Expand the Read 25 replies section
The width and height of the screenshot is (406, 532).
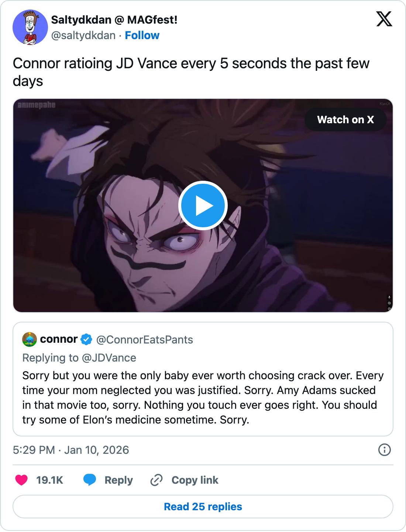pos(203,507)
